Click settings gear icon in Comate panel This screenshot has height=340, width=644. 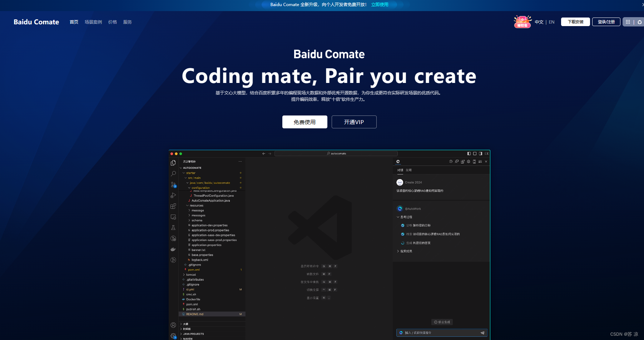click(x=469, y=162)
